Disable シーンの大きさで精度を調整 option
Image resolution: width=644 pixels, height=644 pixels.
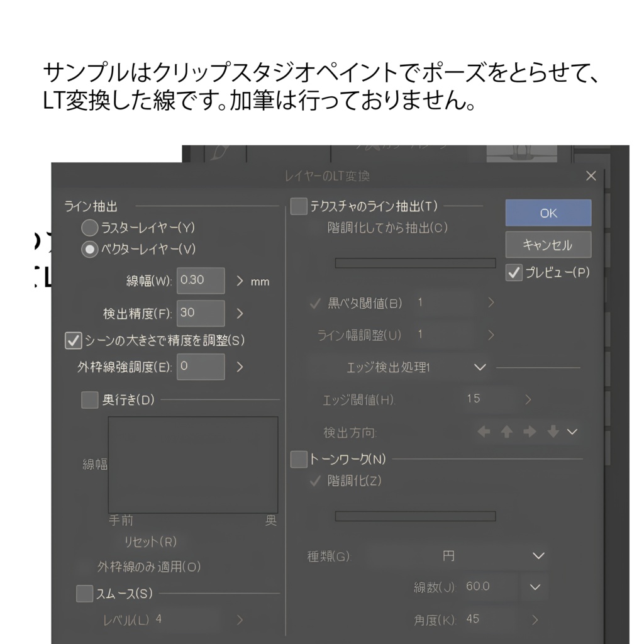(x=73, y=340)
